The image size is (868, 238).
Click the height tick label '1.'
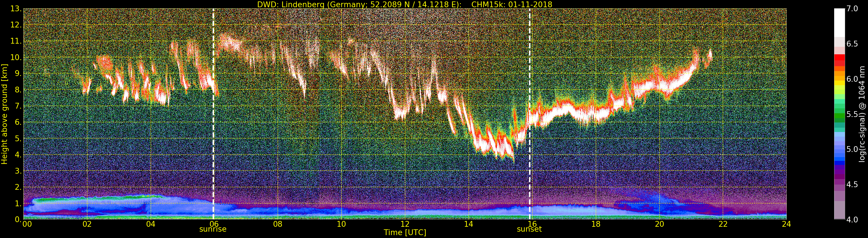18,203
